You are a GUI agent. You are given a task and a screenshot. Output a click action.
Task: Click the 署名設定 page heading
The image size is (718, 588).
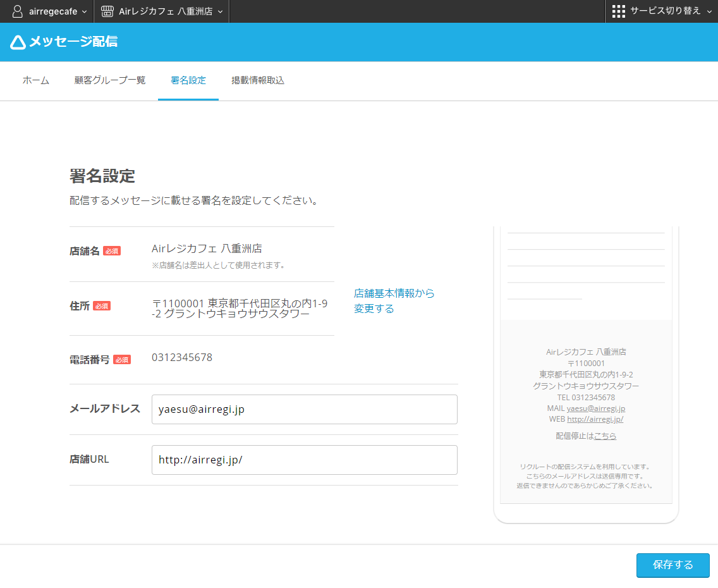[x=102, y=176]
